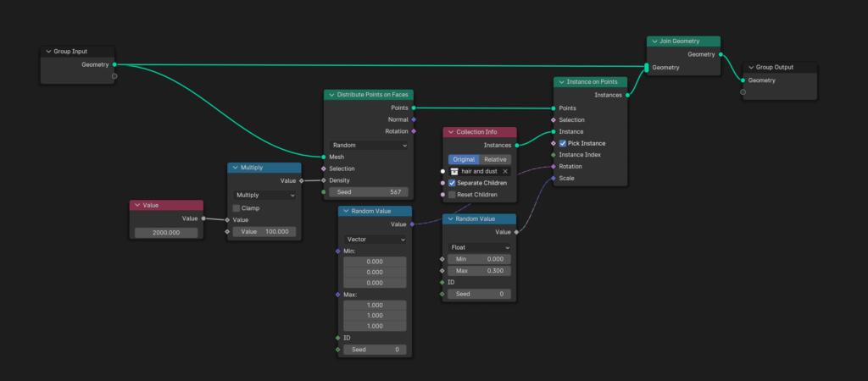Viewport: 868px width, 381px height.
Task: Click the empty socket on Group Input
Action: coord(114,76)
